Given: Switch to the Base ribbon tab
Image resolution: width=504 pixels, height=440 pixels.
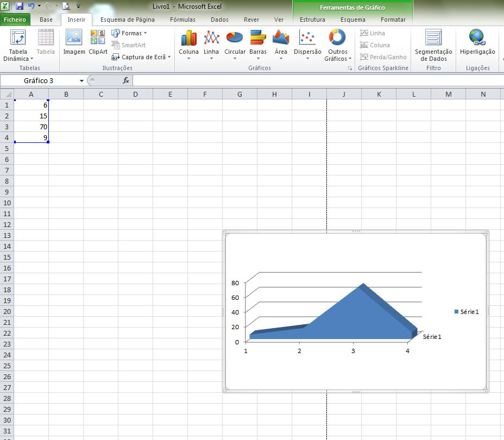Looking at the screenshot, I should click(x=46, y=20).
